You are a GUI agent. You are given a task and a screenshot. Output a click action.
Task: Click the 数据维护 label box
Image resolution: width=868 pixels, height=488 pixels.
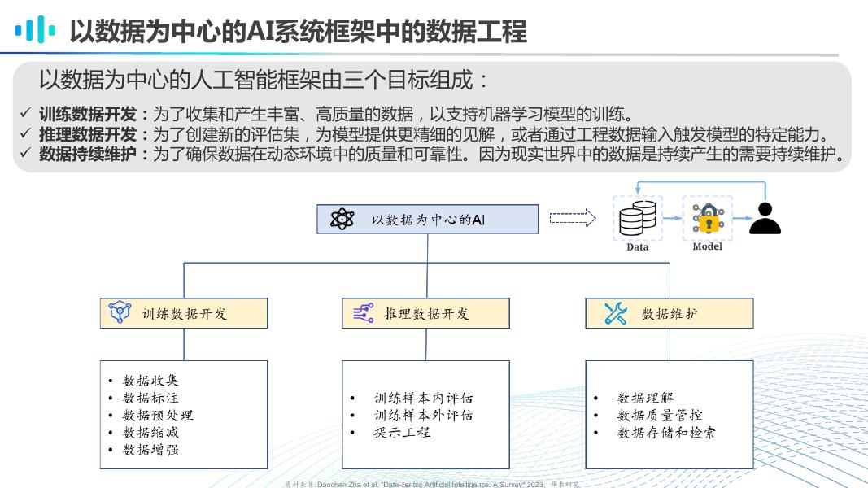pyautogui.click(x=670, y=312)
